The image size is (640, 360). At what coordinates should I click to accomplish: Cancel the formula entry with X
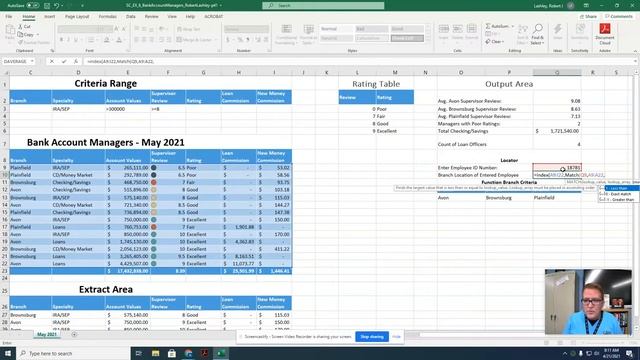point(51,61)
